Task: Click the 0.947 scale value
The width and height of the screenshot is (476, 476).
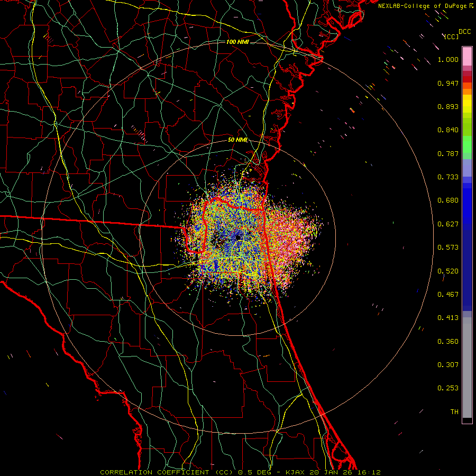Action: tap(448, 83)
